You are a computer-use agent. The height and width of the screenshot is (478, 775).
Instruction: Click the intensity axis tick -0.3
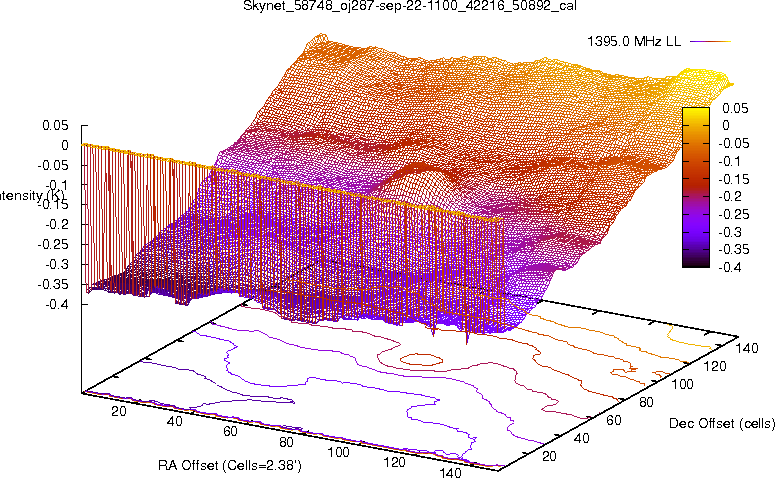56,264
